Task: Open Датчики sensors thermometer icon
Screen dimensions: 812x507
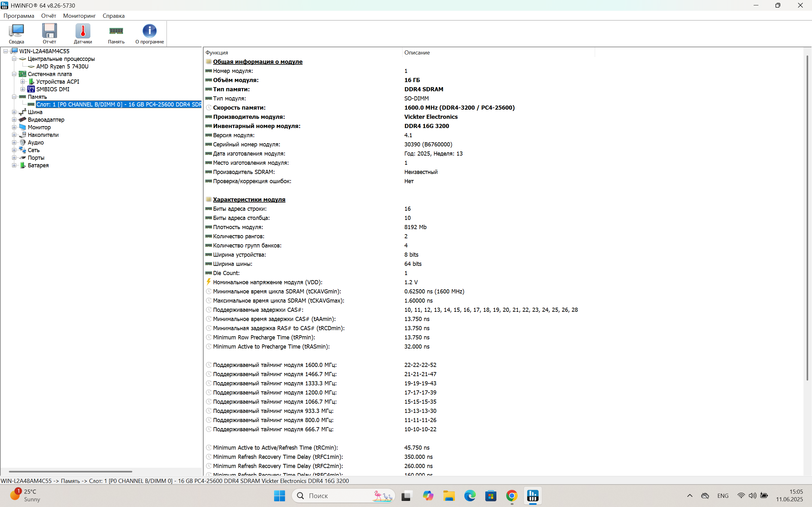Action: 82,33
